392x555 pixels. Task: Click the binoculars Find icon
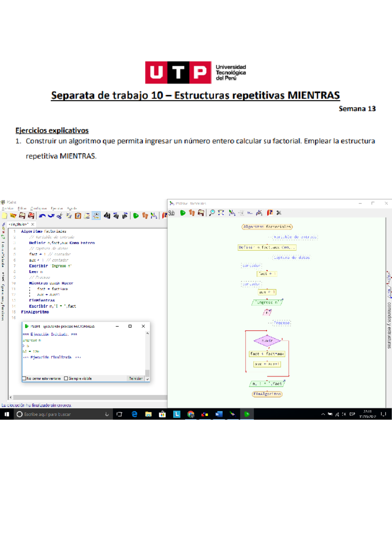point(107,216)
